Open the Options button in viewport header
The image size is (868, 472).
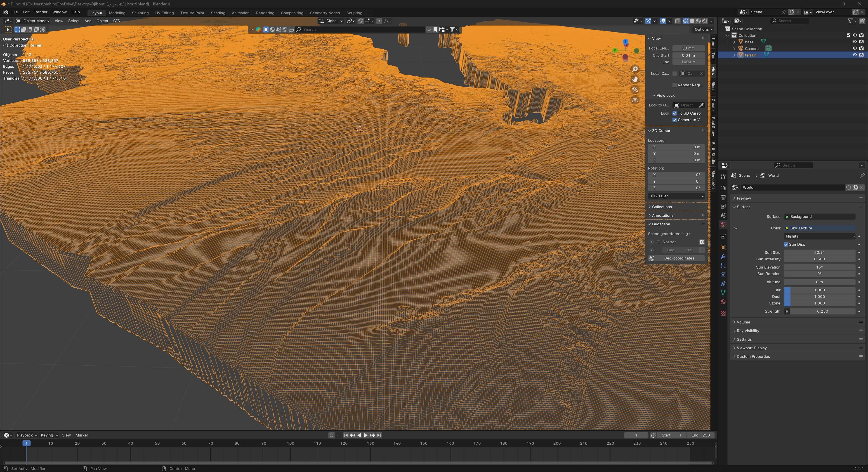[704, 29]
